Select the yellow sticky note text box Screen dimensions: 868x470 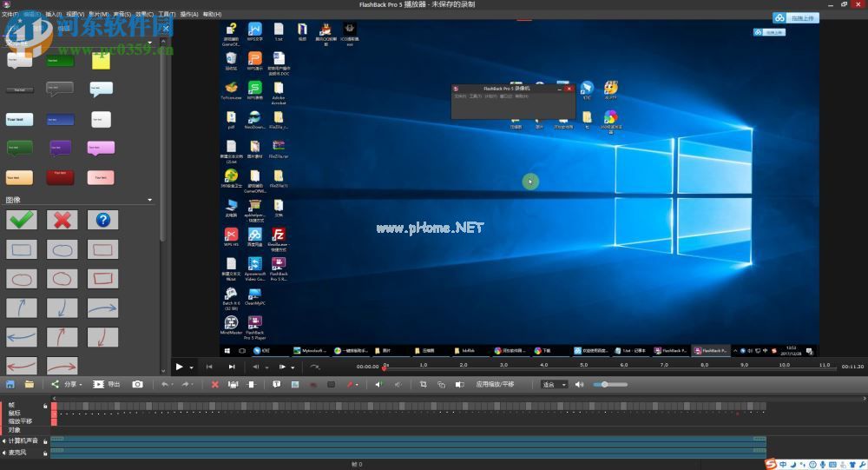coord(101,61)
